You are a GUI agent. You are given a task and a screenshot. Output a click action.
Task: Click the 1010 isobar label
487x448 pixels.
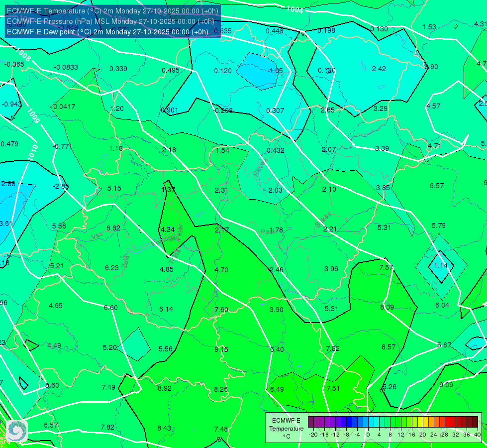tap(33, 152)
